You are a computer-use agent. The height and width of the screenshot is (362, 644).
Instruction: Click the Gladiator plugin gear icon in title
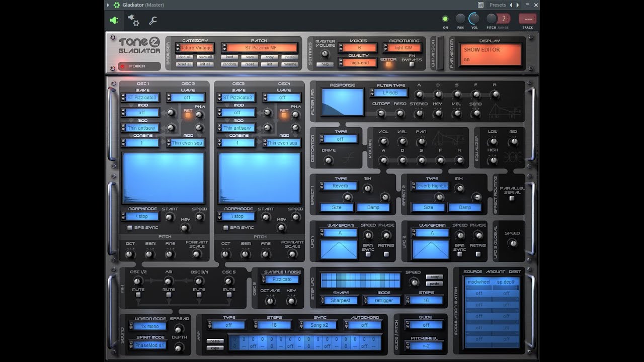tap(117, 5)
